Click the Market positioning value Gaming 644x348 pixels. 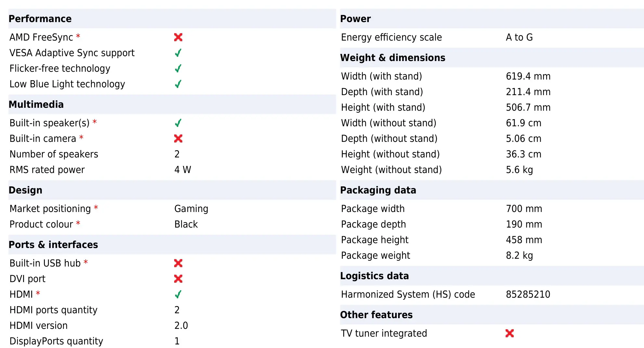tap(191, 209)
